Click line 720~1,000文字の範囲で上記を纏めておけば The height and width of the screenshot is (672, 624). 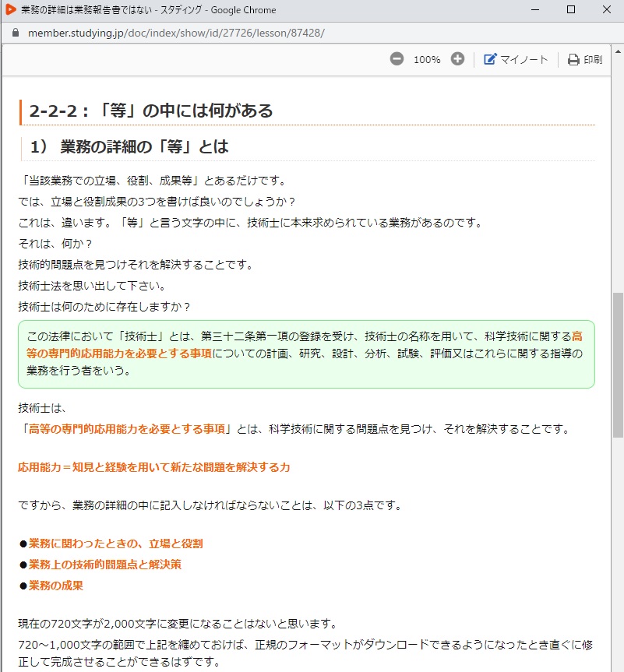pos(305,653)
